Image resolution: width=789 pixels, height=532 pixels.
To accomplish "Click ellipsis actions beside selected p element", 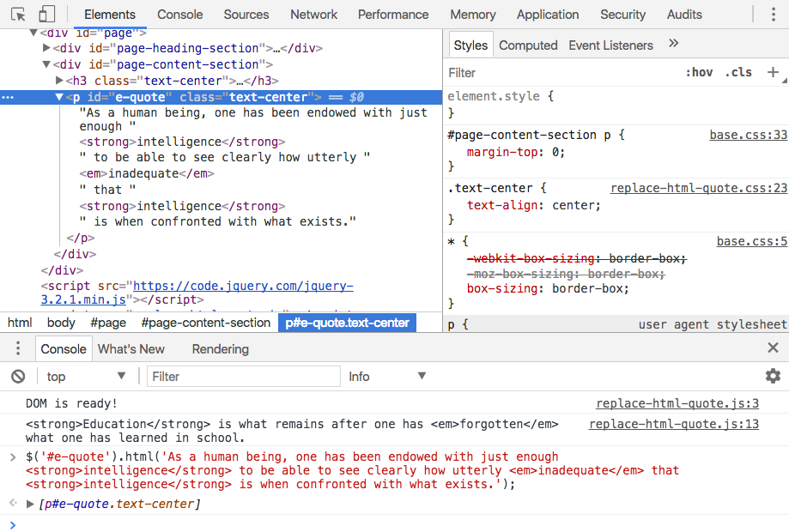I will point(8,97).
